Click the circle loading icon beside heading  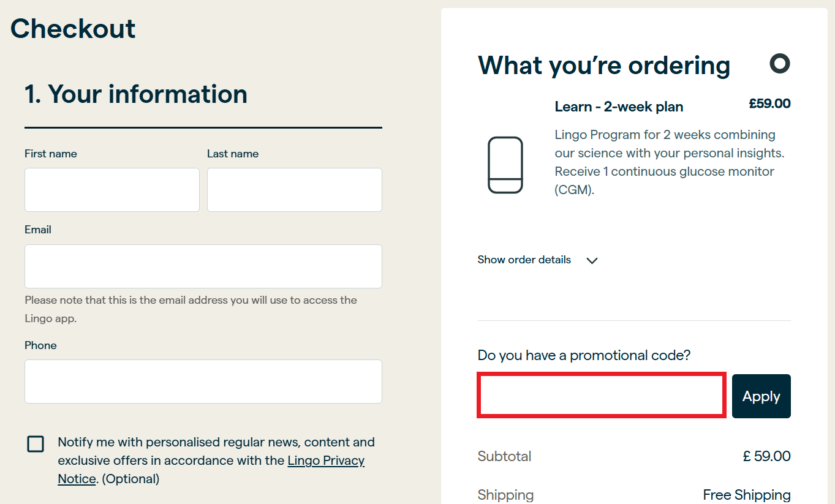coord(779,64)
